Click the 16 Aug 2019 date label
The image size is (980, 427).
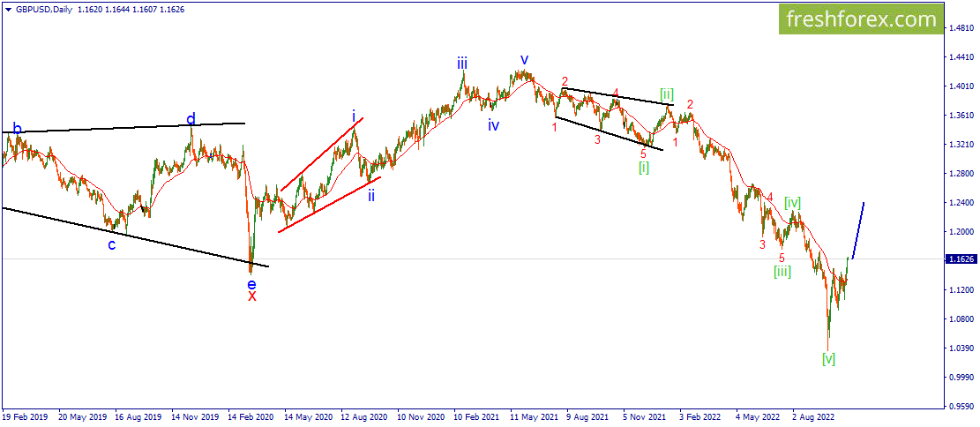pyautogui.click(x=138, y=416)
